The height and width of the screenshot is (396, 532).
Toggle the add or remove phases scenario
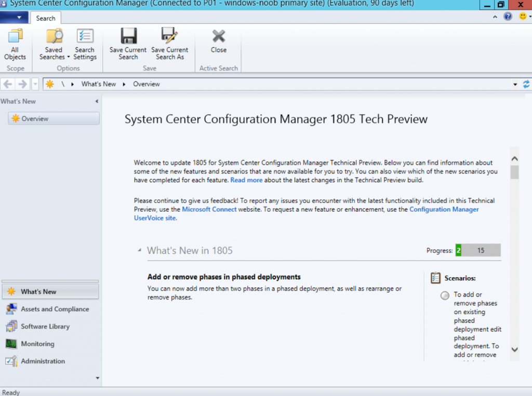445,296
